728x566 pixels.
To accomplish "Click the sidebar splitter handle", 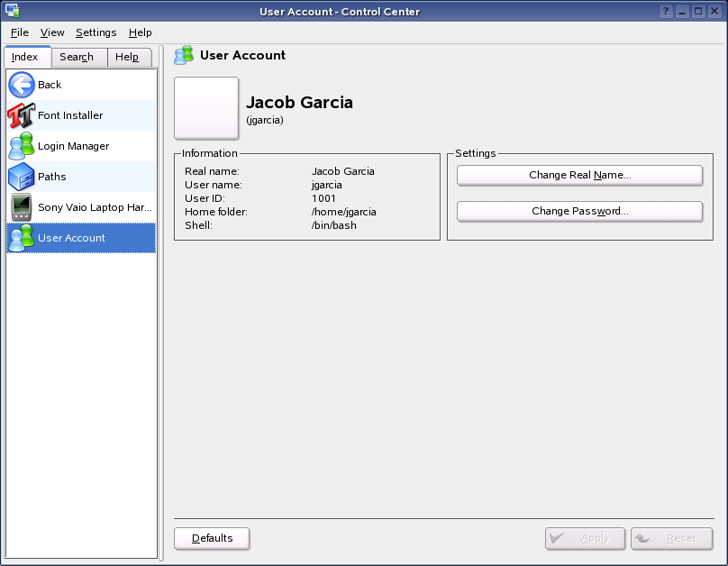I will click(x=161, y=303).
